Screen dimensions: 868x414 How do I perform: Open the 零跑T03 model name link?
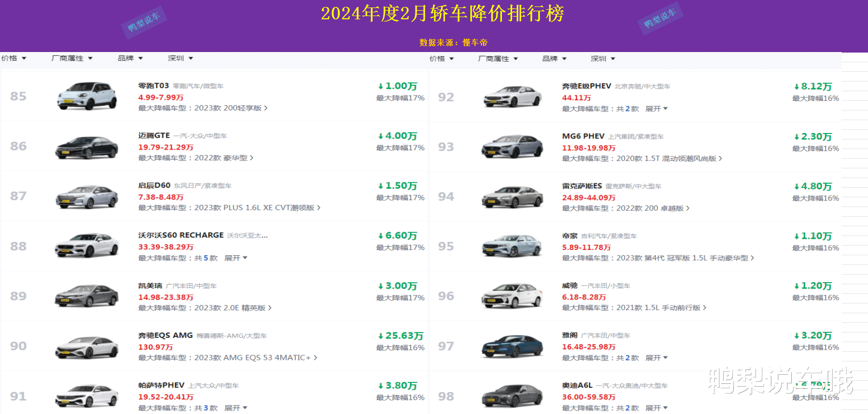tap(153, 86)
